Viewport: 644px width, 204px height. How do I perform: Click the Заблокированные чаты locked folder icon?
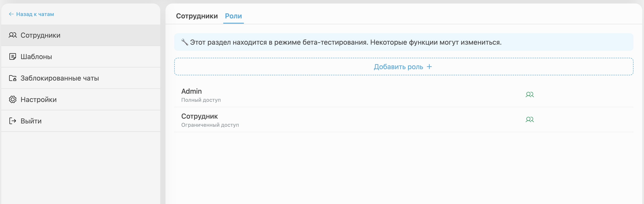[x=12, y=78]
